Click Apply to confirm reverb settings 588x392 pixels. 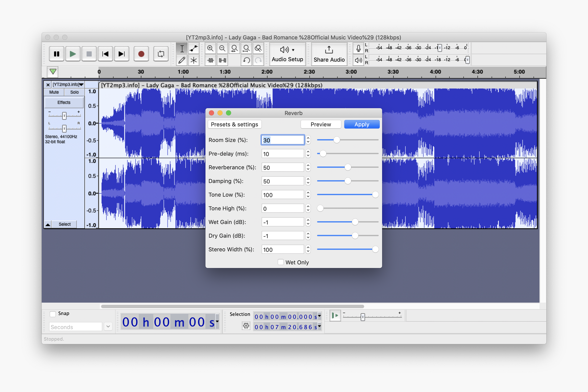pyautogui.click(x=362, y=124)
